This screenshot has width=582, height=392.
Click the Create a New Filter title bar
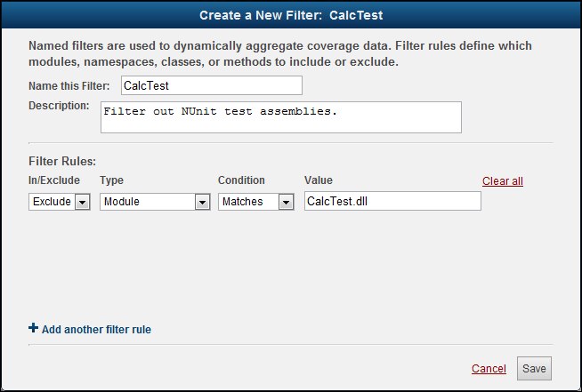[291, 15]
